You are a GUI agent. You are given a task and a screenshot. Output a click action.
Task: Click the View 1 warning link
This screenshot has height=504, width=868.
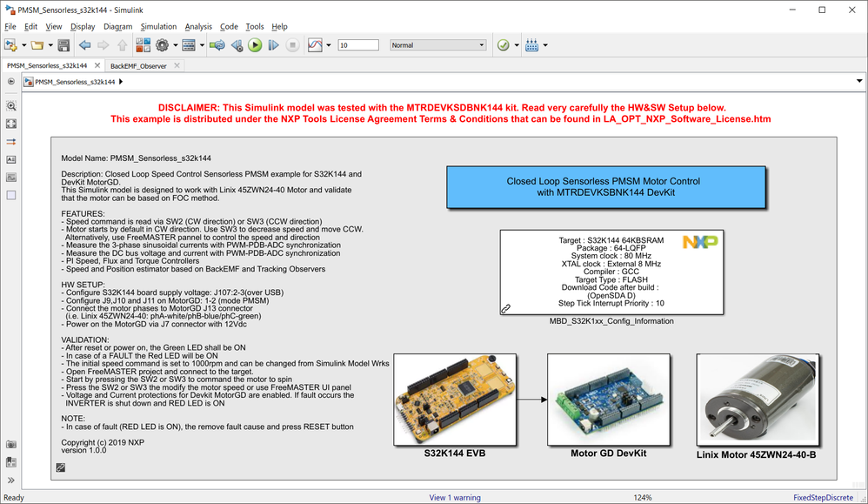[455, 498]
